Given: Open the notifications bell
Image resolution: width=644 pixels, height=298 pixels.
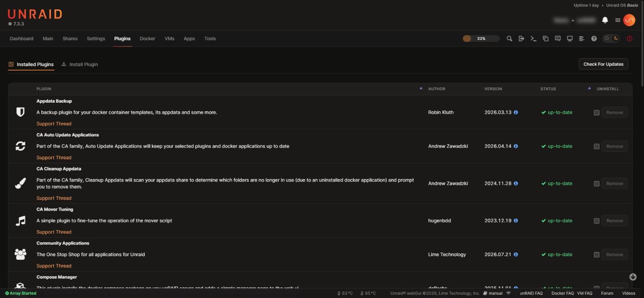Looking at the screenshot, I should pos(605,20).
